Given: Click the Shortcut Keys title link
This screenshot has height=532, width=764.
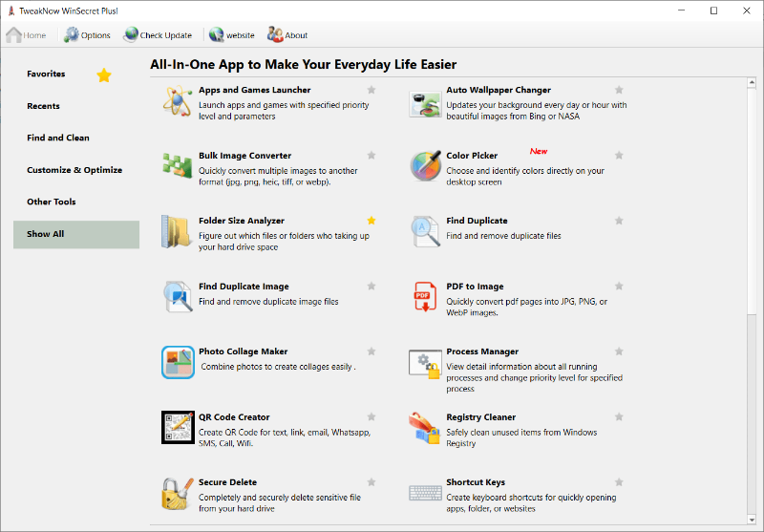Looking at the screenshot, I should pos(476,482).
